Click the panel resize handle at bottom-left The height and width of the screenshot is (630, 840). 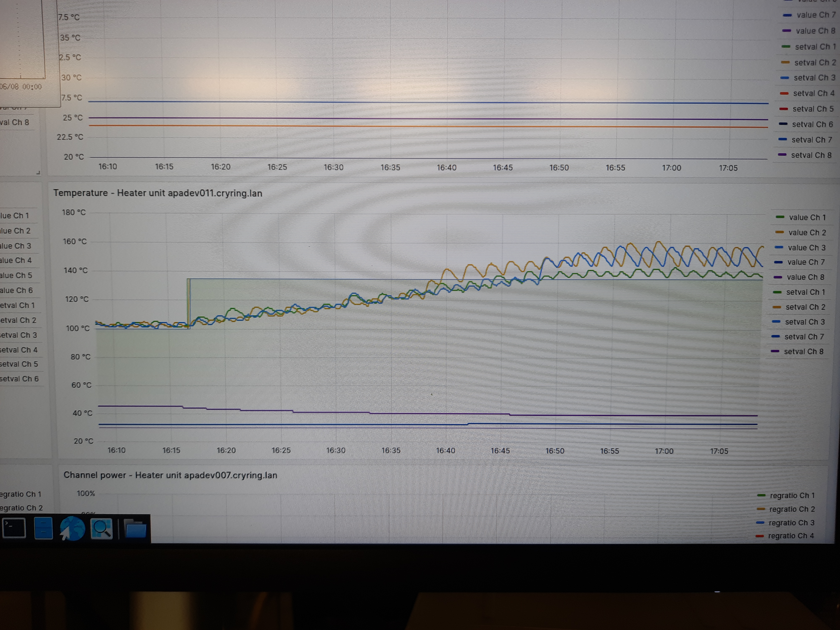[x=38, y=173]
